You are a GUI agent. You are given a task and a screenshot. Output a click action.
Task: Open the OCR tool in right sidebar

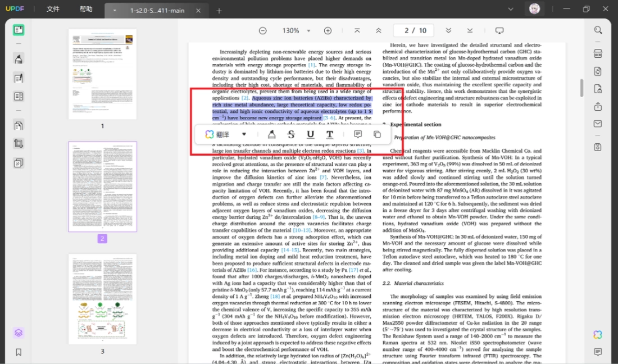(598, 53)
